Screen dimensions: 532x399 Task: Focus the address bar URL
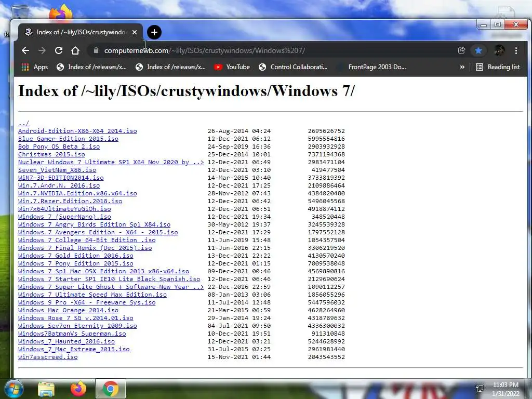205,50
